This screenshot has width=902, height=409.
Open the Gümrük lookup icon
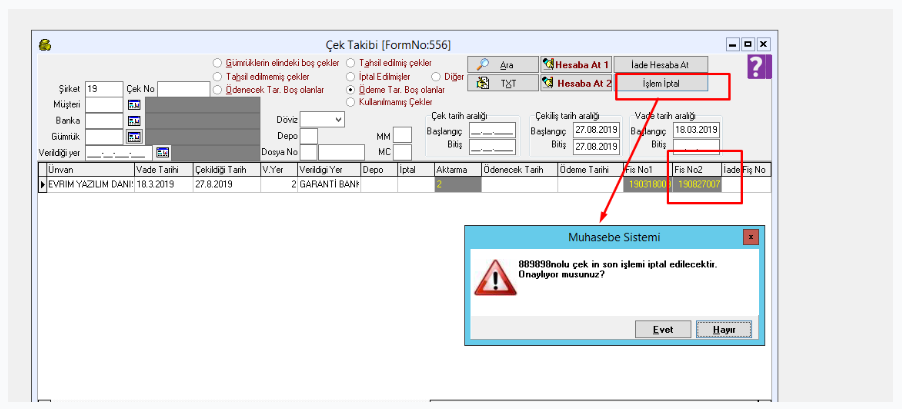click(x=134, y=137)
